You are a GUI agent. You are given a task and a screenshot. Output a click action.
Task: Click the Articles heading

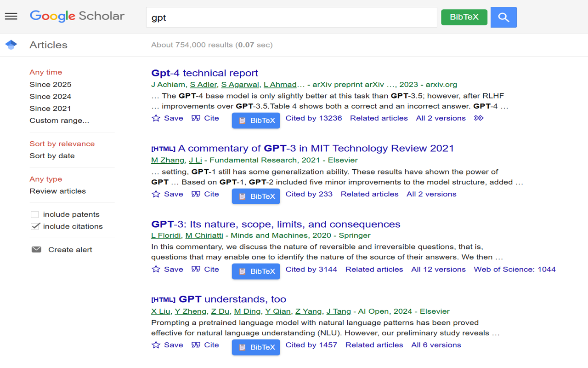coord(48,45)
